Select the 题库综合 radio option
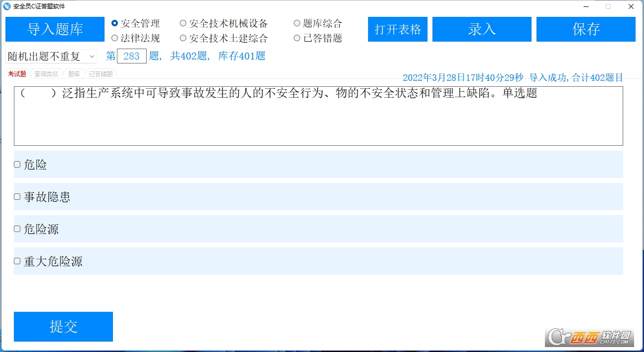Viewport: 644px width, 352px height. tap(297, 23)
